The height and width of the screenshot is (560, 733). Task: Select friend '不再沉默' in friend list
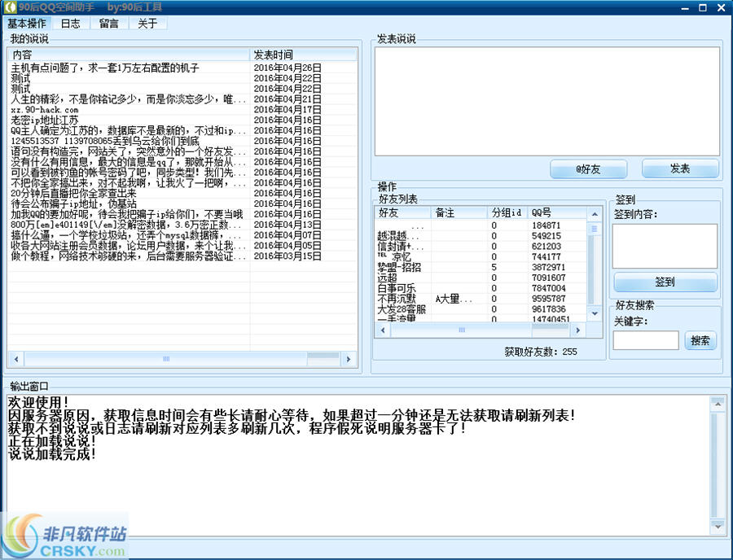coord(397,299)
